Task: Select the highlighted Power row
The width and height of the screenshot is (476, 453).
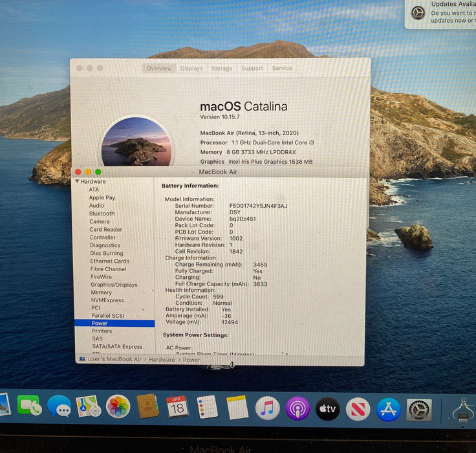Action: (114, 324)
